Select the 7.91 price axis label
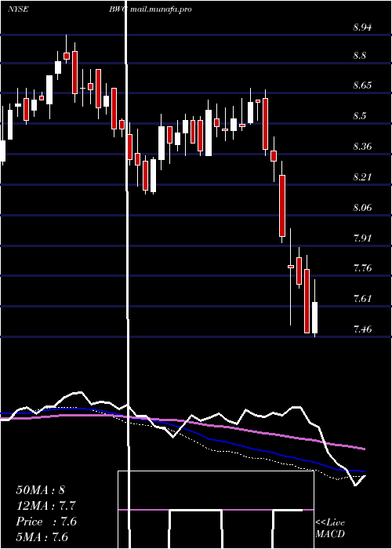Viewport: 392px width, 549px height. [362, 238]
